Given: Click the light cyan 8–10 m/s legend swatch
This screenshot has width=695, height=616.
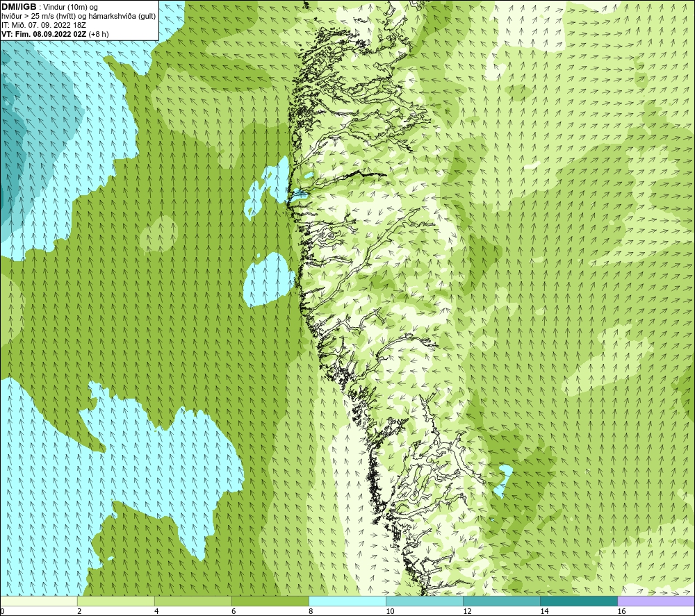Looking at the screenshot, I should pos(347,601).
